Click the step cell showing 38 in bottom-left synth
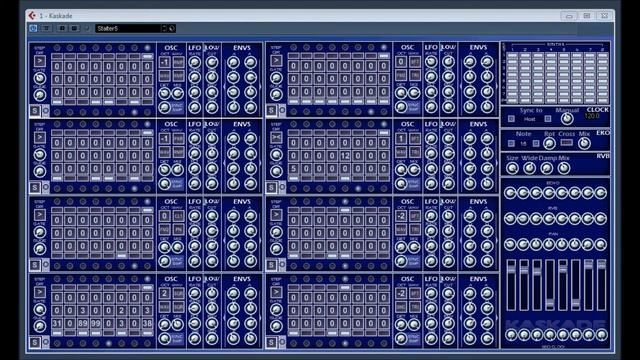The width and height of the screenshot is (640, 360). coord(147,324)
